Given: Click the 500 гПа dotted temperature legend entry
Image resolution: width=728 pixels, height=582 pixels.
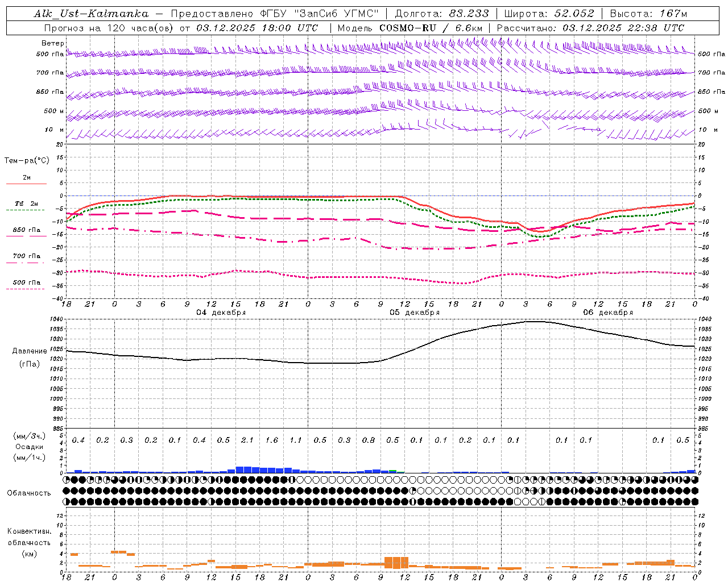Looking at the screenshot, I should (26, 285).
